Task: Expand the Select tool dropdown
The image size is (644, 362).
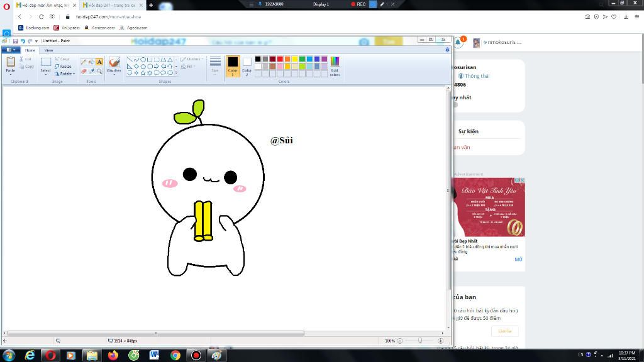Action: 45,74
